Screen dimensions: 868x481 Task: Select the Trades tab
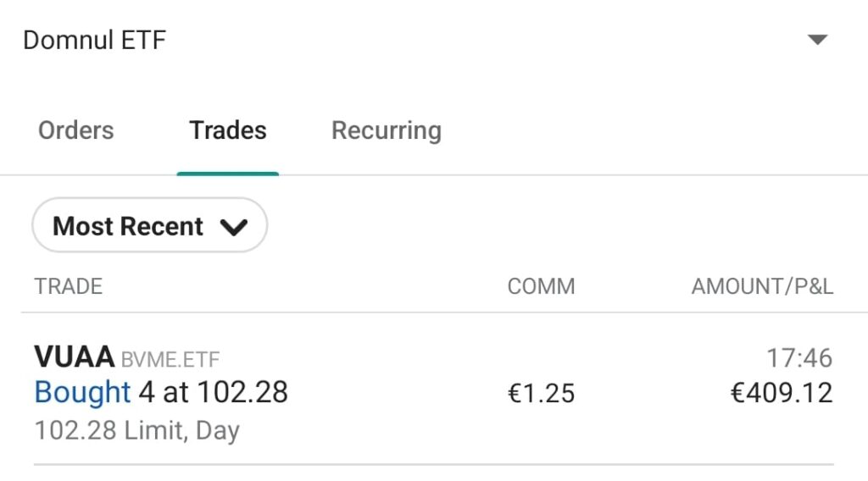coord(227,130)
